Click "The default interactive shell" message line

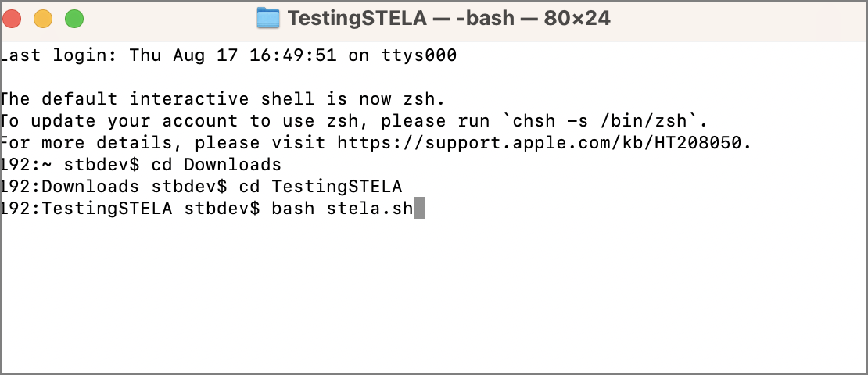point(223,99)
